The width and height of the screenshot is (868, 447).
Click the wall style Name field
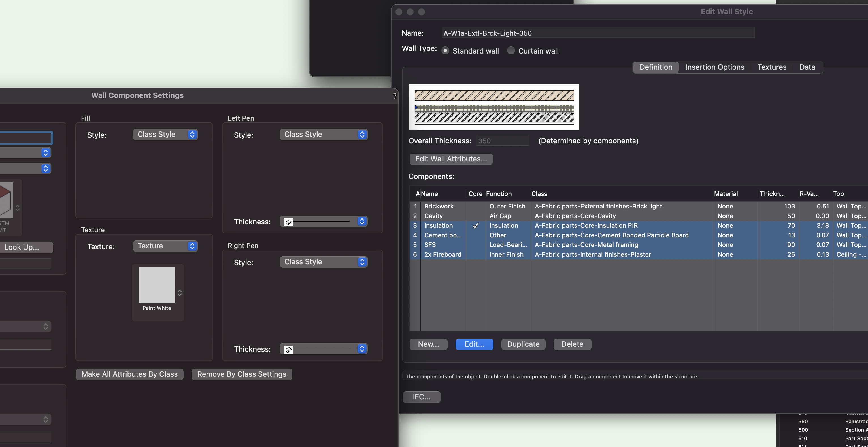[x=597, y=33]
